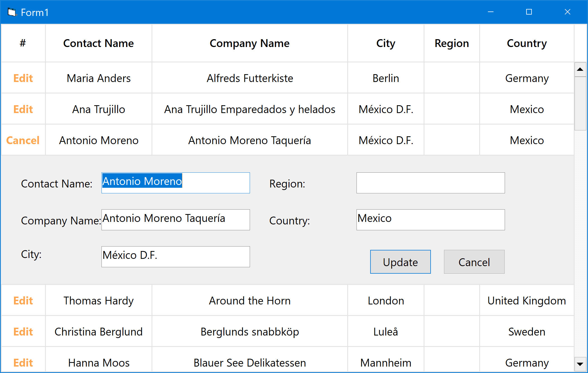Screen dimensions: 588x373
Task: Click the Contact Name column header
Action: [98, 43]
